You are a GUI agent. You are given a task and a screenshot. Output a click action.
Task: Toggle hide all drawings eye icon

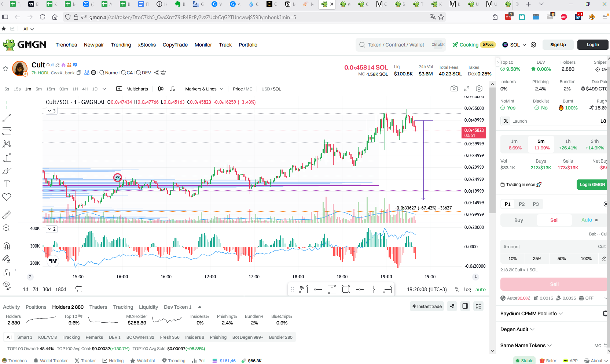7,285
